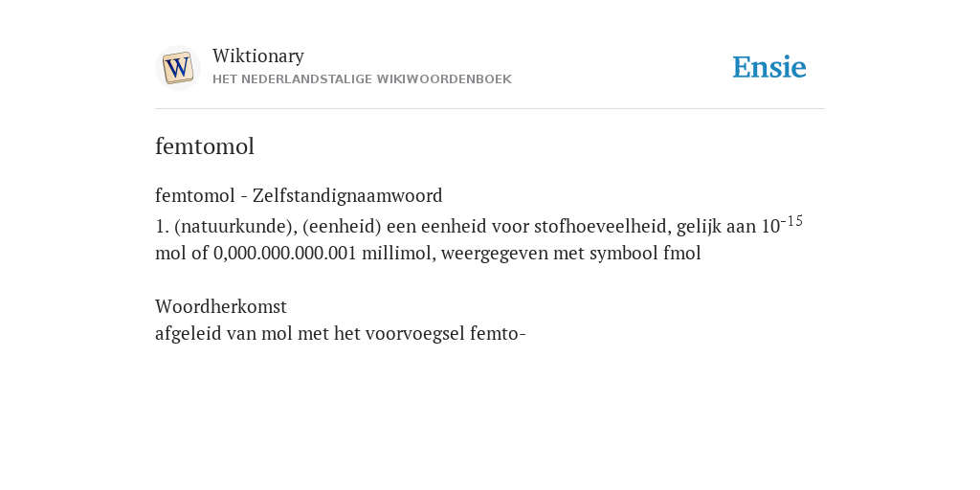The height and width of the screenshot is (490, 980).
Task: Click the (eenheid) label in the definition
Action: (342, 226)
